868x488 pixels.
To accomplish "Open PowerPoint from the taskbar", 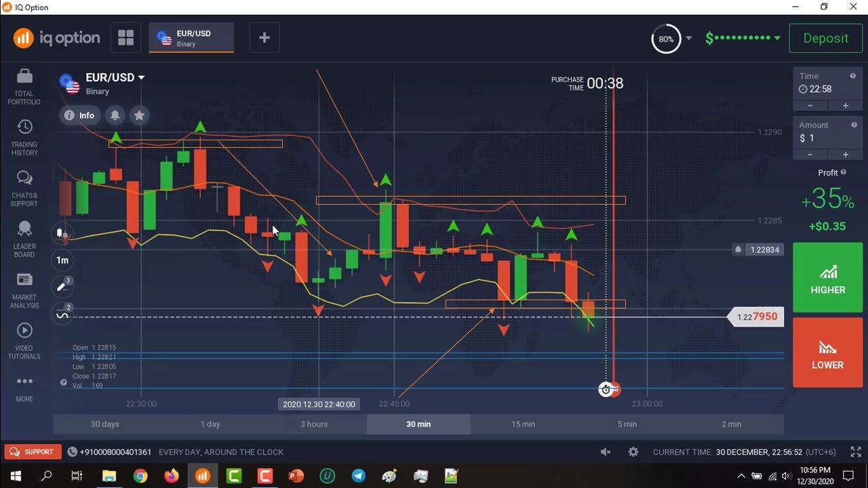I will [x=296, y=476].
